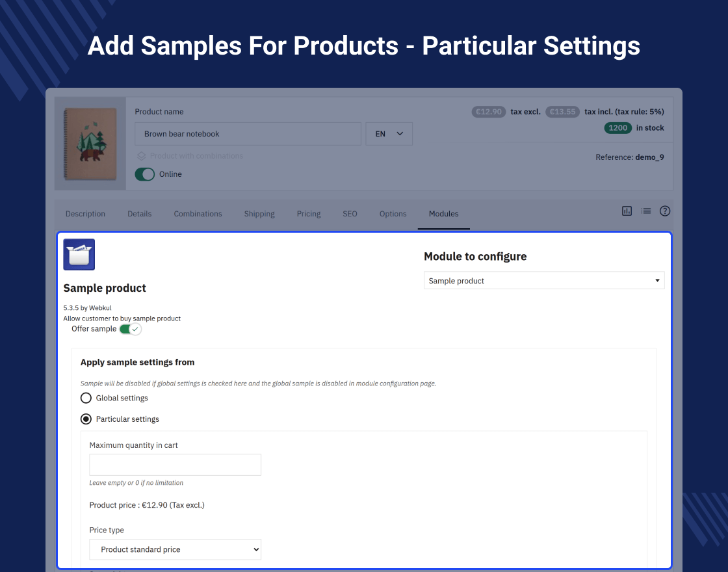
Task: Switch to the Combinations tab
Action: coord(198,214)
